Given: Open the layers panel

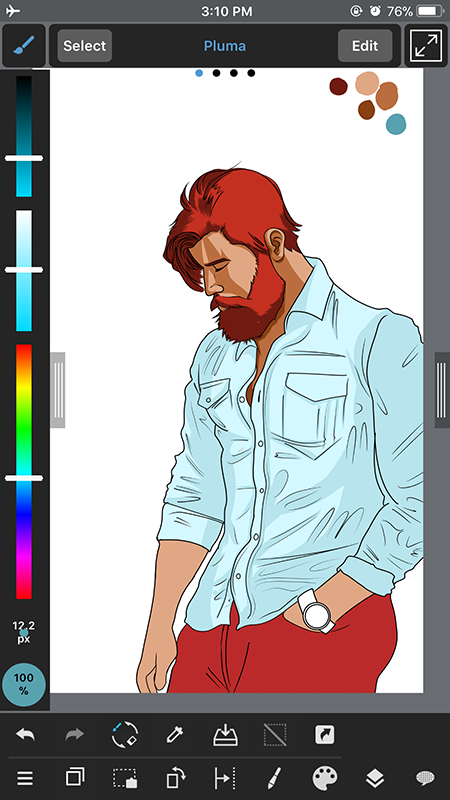Looking at the screenshot, I should [375, 778].
